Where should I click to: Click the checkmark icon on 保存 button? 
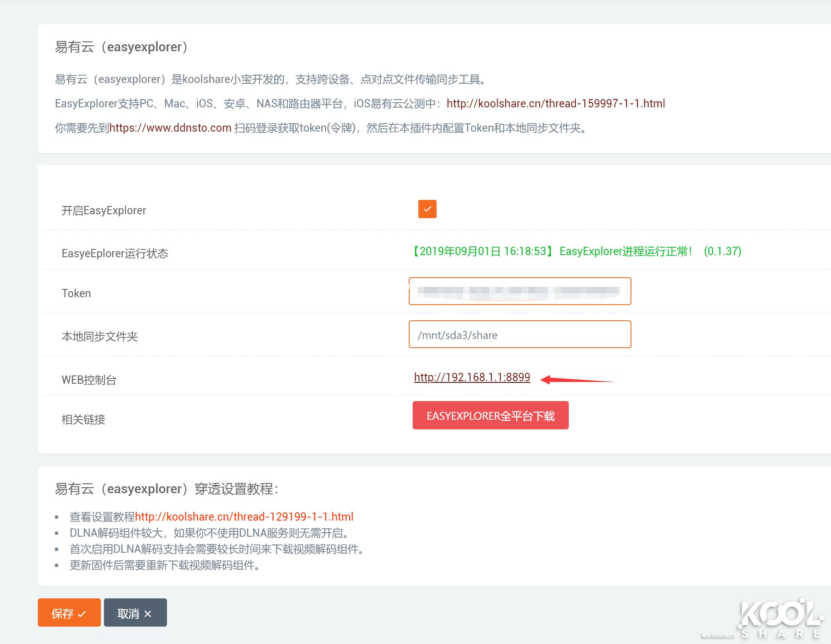83,613
